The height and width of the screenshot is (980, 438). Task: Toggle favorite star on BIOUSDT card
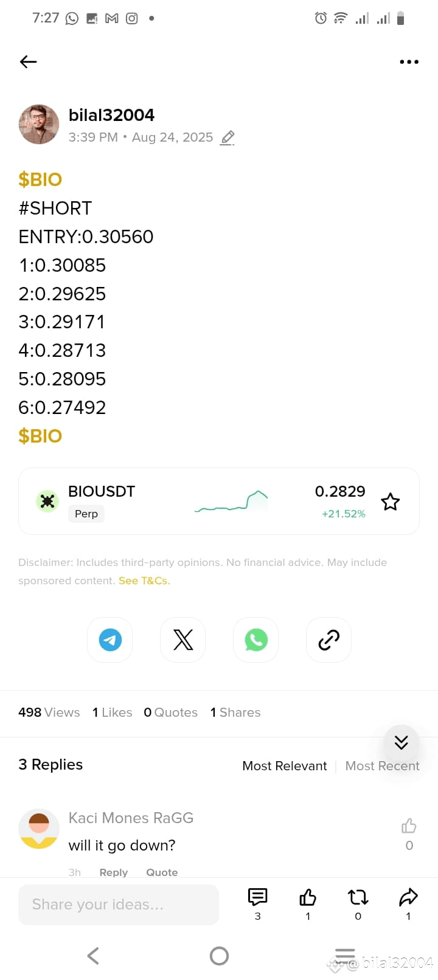tap(390, 502)
